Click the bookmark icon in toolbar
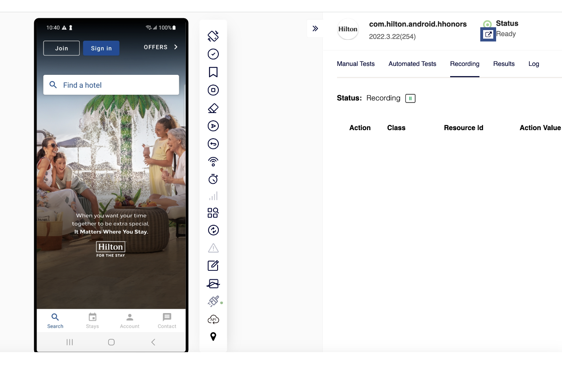Viewport: 562px width, 392px height. (213, 72)
